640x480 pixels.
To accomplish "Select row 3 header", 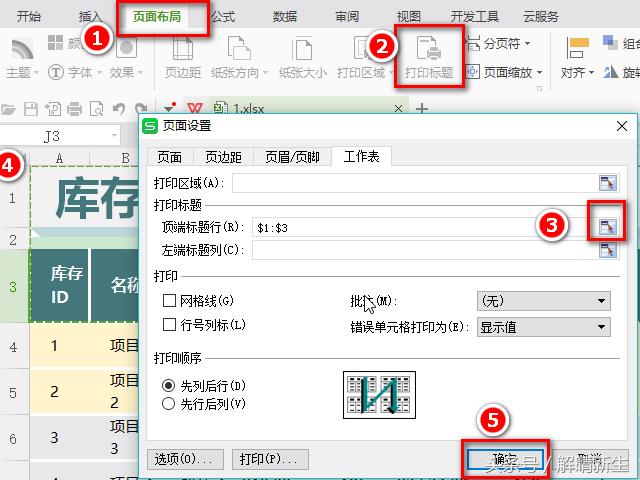I will click(13, 287).
